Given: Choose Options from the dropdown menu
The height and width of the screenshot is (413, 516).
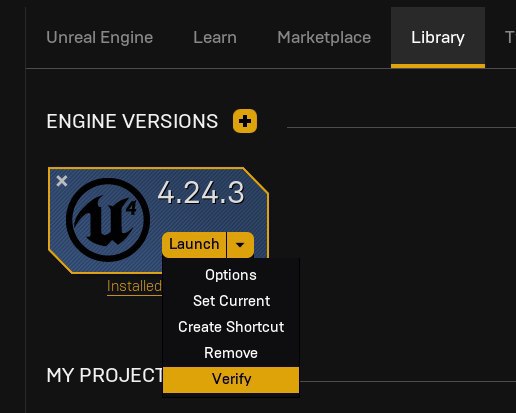Looking at the screenshot, I should pos(231,275).
